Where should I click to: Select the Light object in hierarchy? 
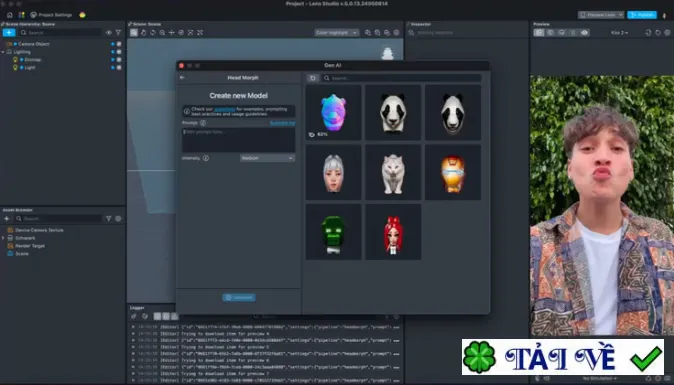click(30, 67)
